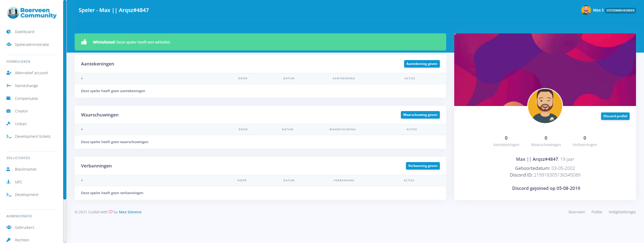
Task: Open the Development sollicitaties menu item
Action: coord(27,195)
